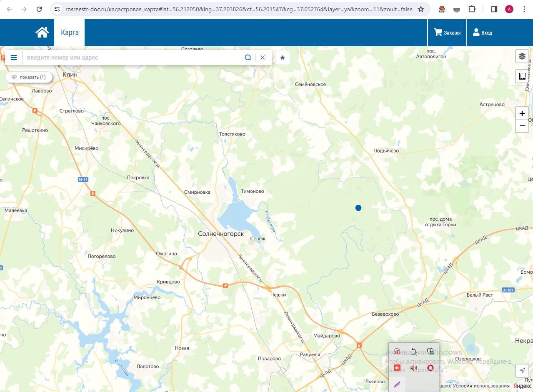Image resolution: width=533 pixels, height=392 pixels.
Task: Zoom out the map with minus
Action: pyautogui.click(x=522, y=126)
